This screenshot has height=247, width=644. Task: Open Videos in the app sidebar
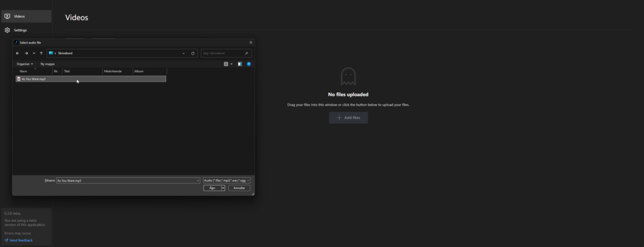(26, 16)
